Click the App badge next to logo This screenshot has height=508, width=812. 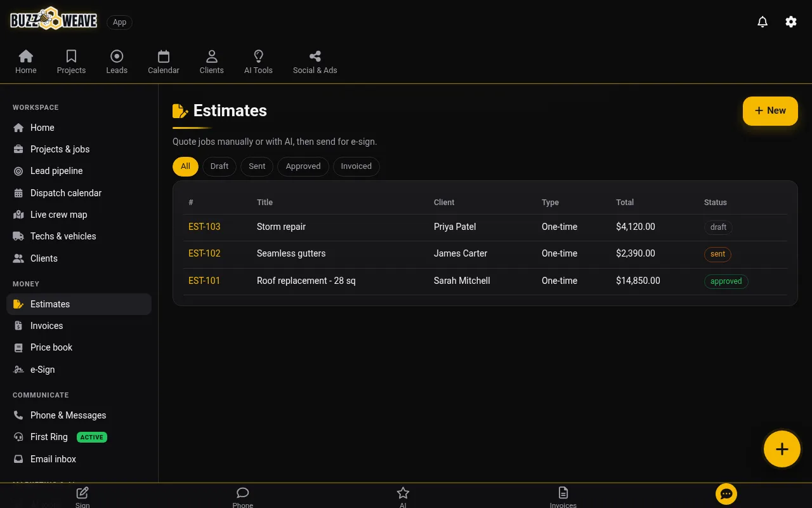(119, 22)
